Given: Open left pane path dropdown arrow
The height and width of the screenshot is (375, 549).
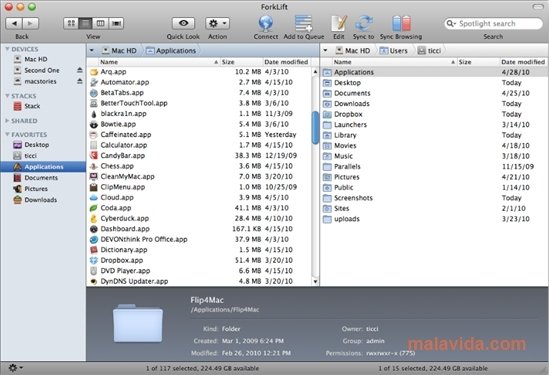Looking at the screenshot, I should coord(92,50).
